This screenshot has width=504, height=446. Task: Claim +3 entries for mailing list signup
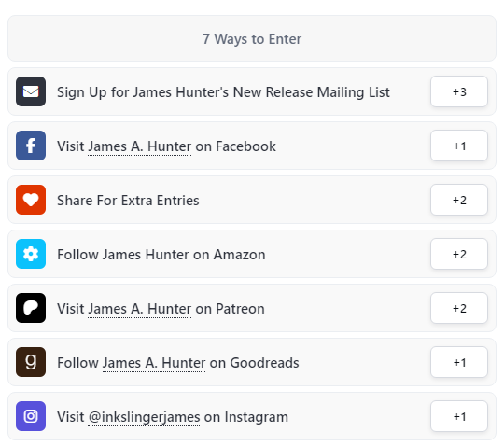(459, 91)
